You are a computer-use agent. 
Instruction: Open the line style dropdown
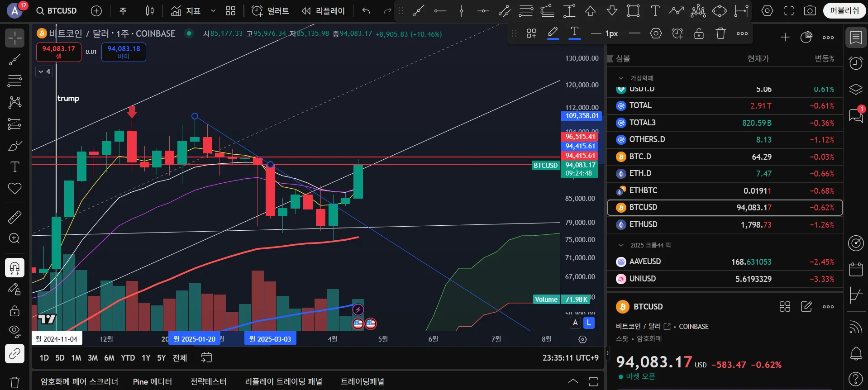635,33
